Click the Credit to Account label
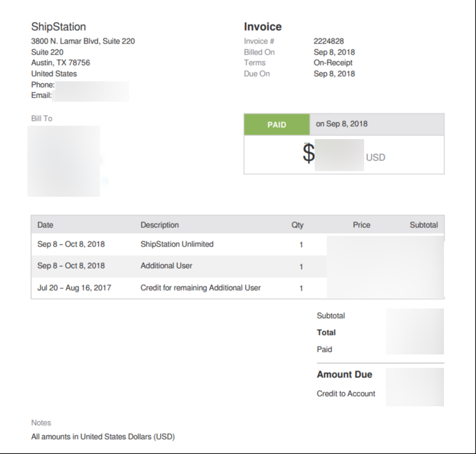 tap(346, 394)
